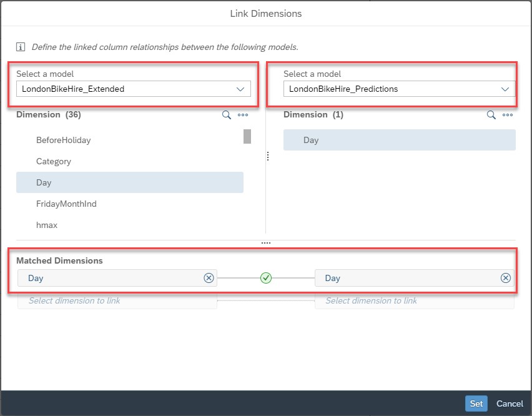The width and height of the screenshot is (532, 416).
Task: Select hmax dimension in left list
Action: click(x=130, y=225)
